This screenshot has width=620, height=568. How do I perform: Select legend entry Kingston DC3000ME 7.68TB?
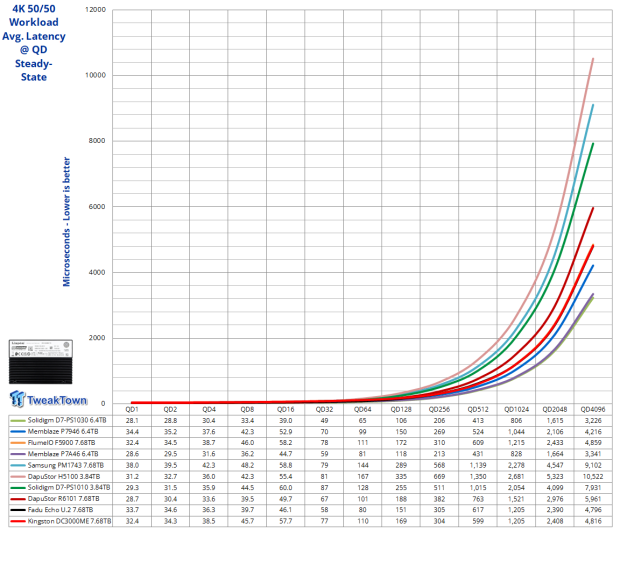(x=69, y=521)
